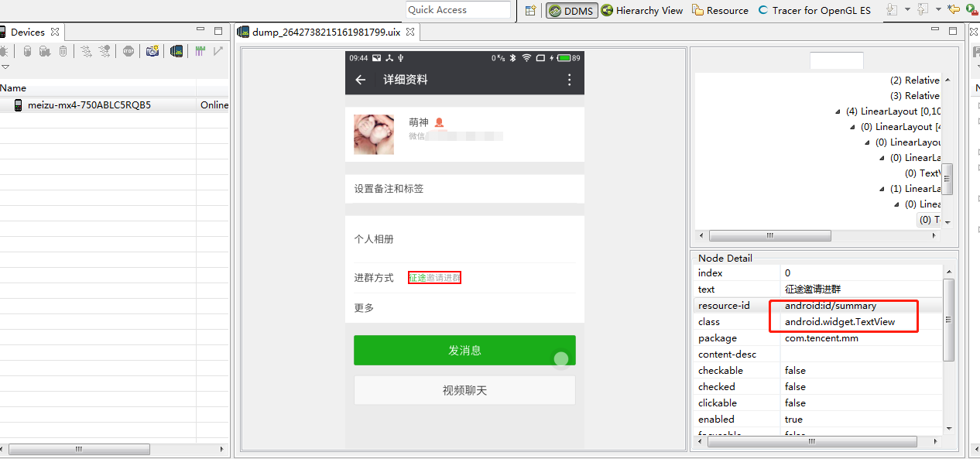Maximize the Devices panel
This screenshot has width=980, height=459.
(218, 31)
